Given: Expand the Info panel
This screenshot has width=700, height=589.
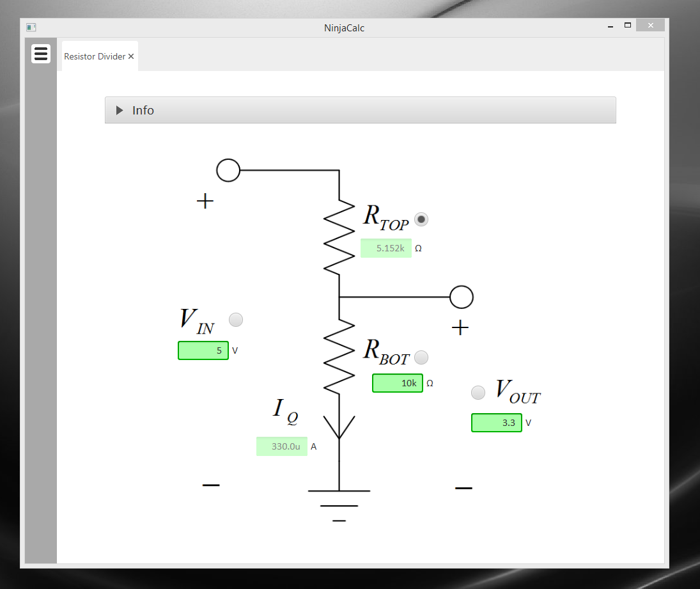Looking at the screenshot, I should click(x=120, y=110).
